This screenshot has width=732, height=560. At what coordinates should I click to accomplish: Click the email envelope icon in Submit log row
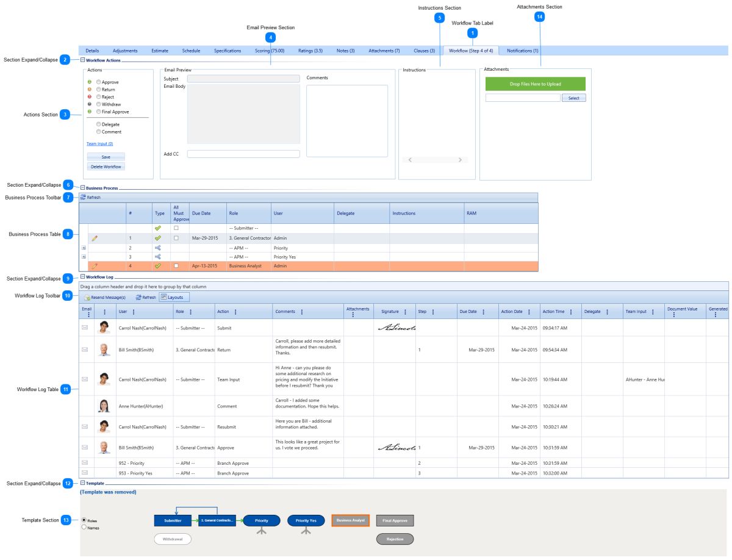click(85, 328)
